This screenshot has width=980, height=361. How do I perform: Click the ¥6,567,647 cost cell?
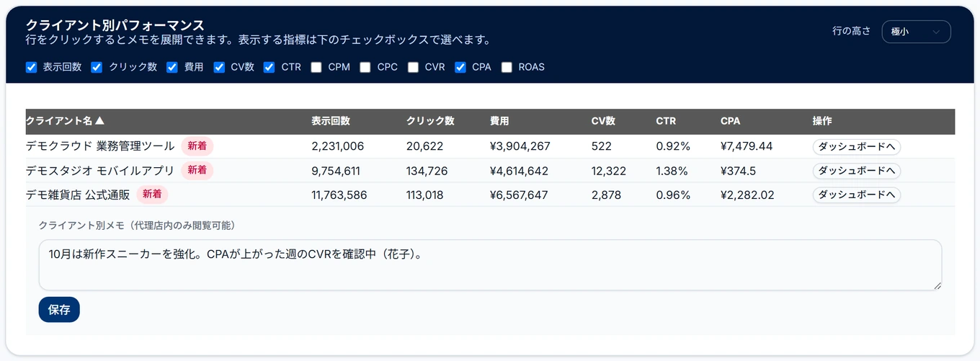(x=520, y=195)
